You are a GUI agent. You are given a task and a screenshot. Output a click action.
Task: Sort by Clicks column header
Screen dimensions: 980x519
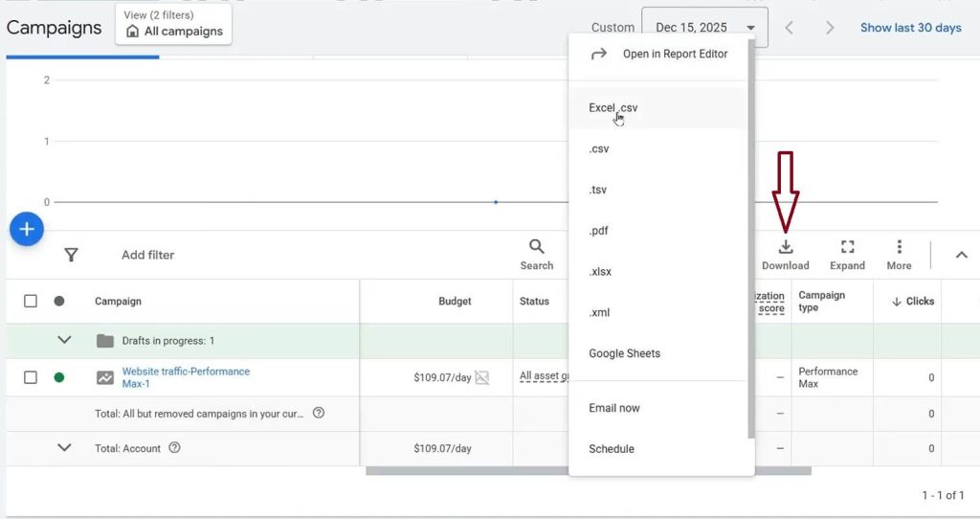(x=913, y=301)
